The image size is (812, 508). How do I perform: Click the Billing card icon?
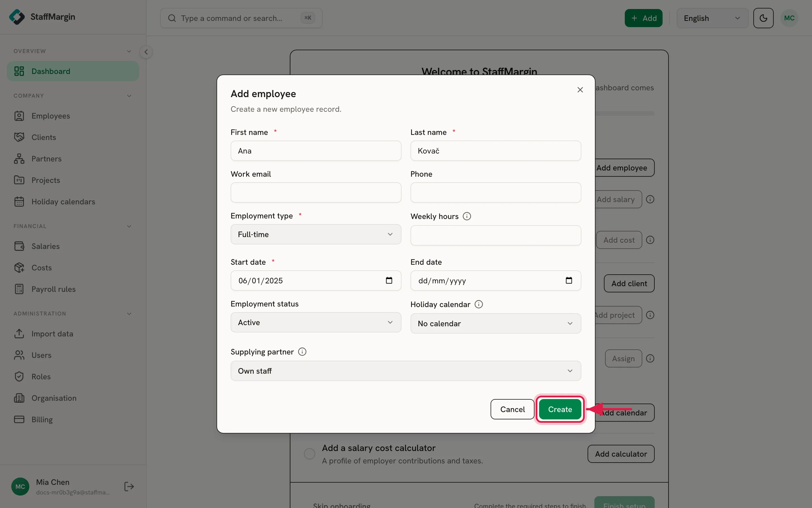point(19,420)
